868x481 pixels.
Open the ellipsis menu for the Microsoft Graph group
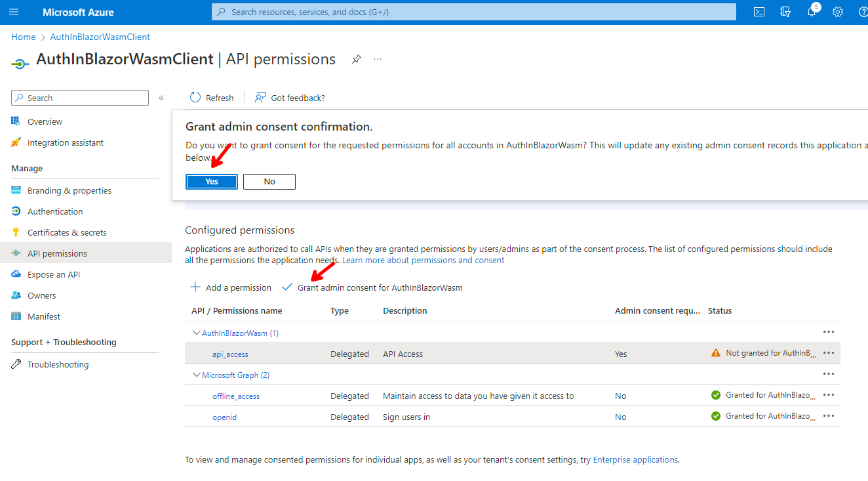coord(829,374)
